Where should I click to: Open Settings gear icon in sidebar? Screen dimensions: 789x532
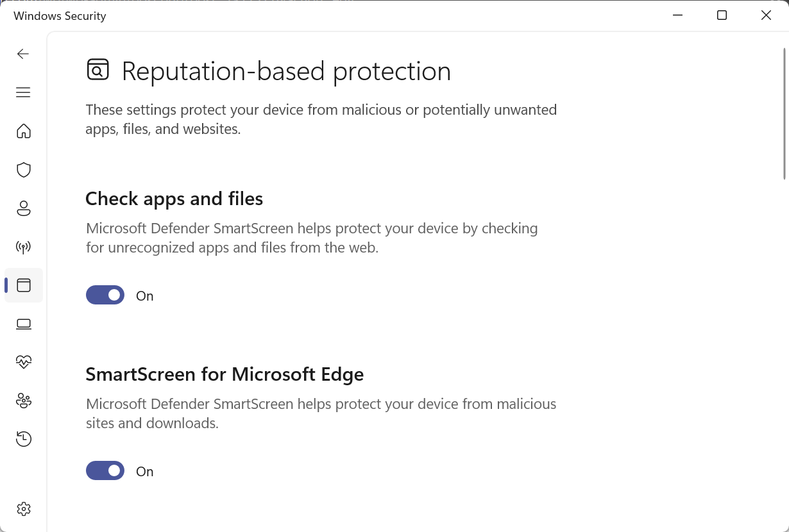click(24, 509)
